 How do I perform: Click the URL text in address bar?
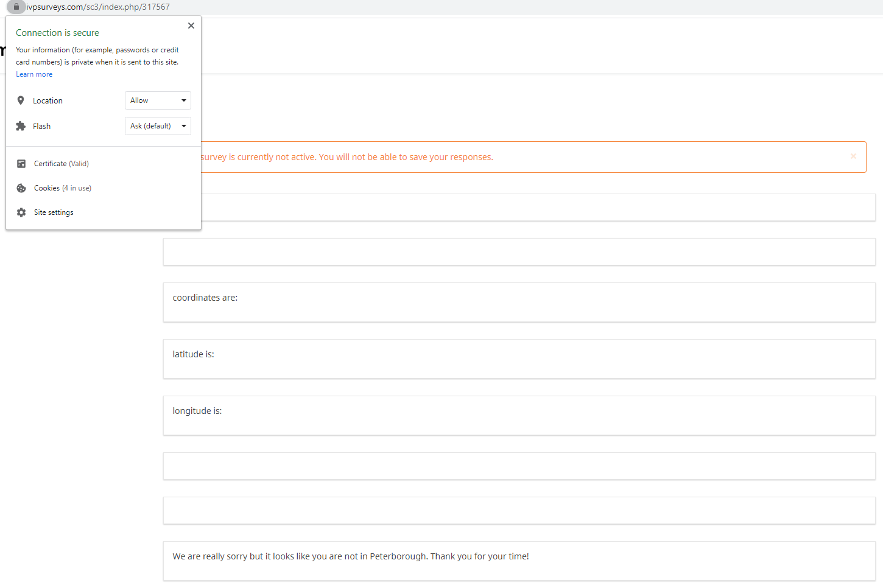(98, 7)
